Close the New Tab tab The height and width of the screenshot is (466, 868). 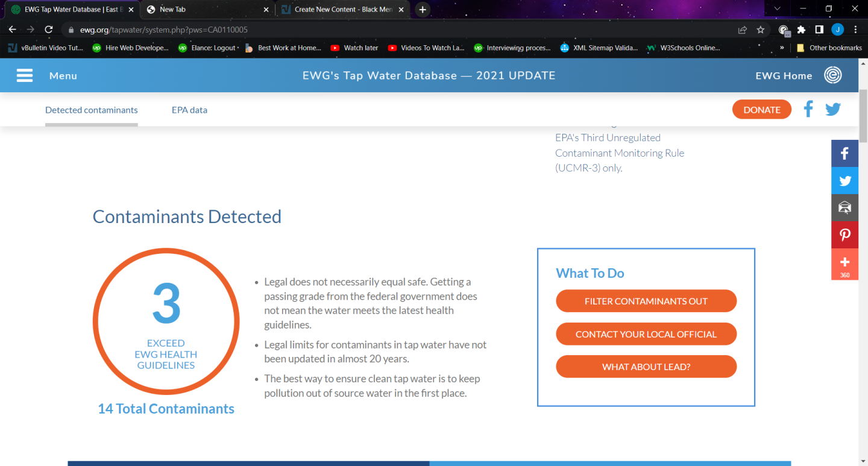266,10
